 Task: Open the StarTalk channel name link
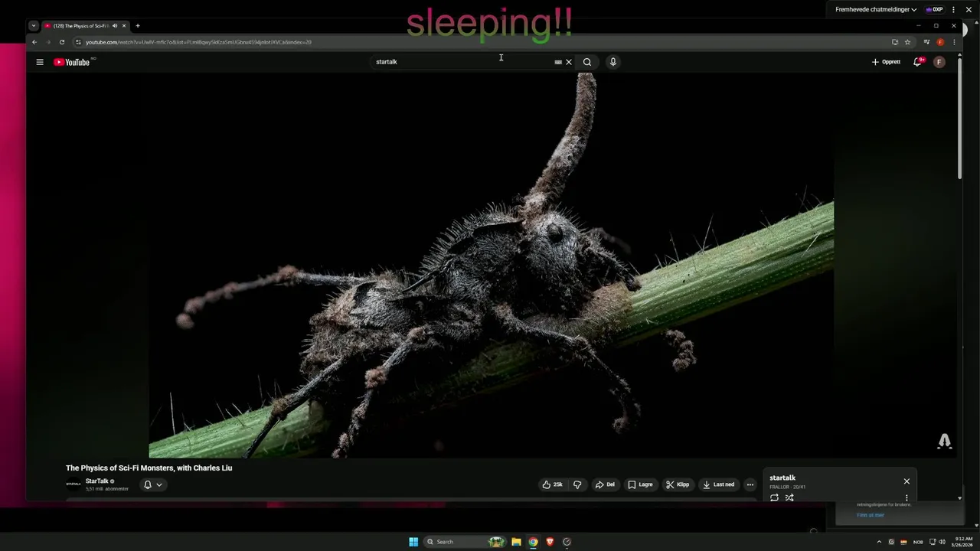pos(97,481)
